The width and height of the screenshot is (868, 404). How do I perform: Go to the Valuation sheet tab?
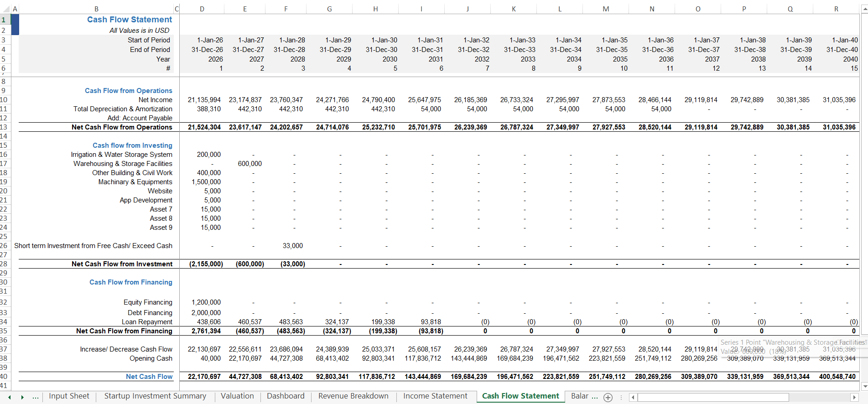click(x=237, y=396)
